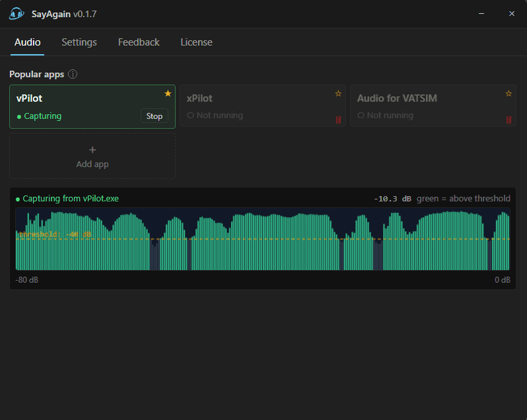Open the Popular apps info icon
Viewport: 527px width, 420px height.
(73, 74)
